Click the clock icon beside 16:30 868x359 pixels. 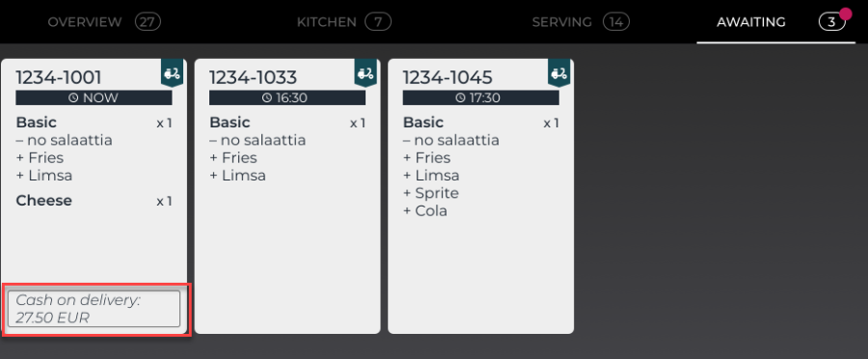[x=267, y=98]
